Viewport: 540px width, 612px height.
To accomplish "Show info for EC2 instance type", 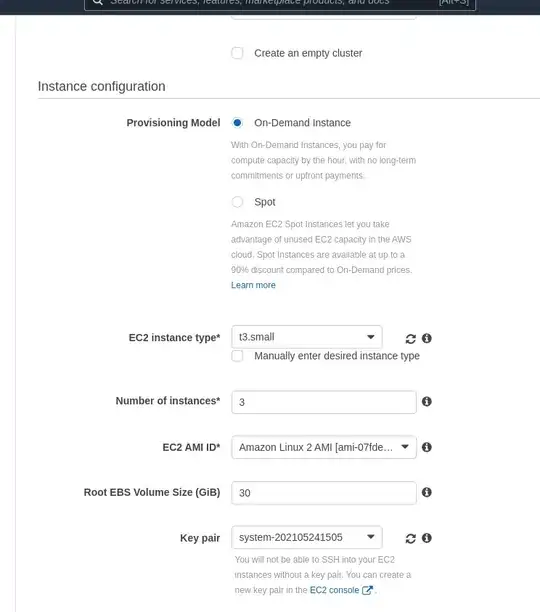I will [x=427, y=338].
